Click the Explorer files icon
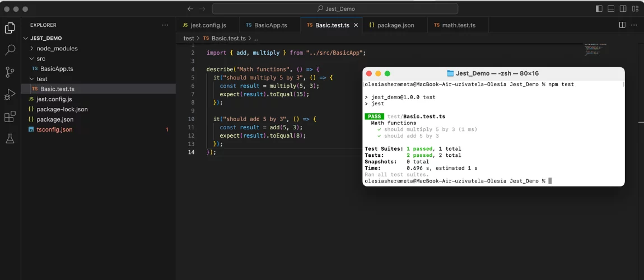 pyautogui.click(x=10, y=28)
